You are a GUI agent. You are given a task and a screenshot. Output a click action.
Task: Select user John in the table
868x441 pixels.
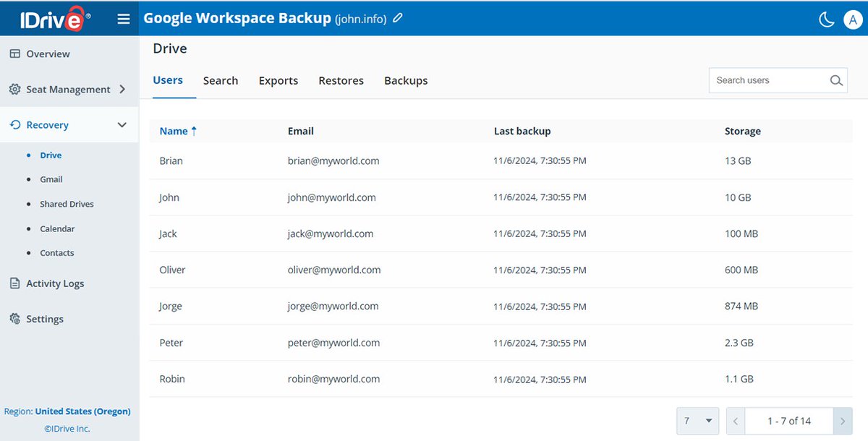tap(169, 197)
